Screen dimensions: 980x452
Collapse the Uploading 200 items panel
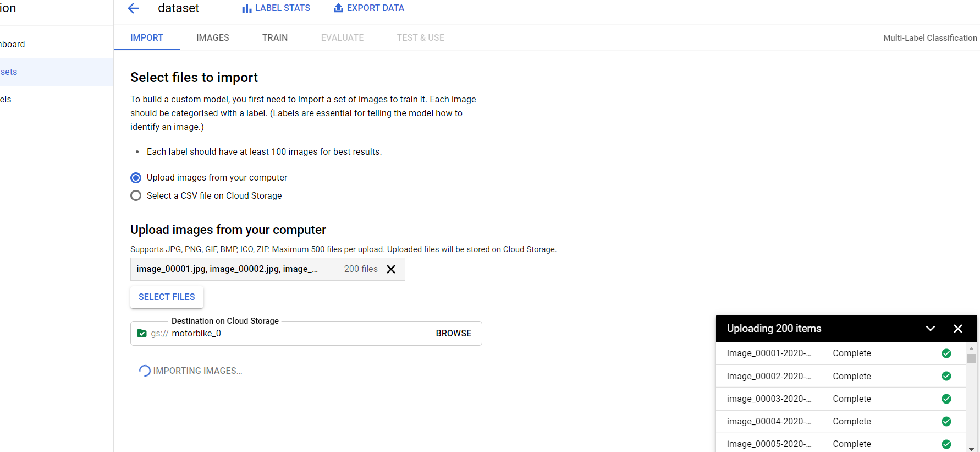[931, 329]
